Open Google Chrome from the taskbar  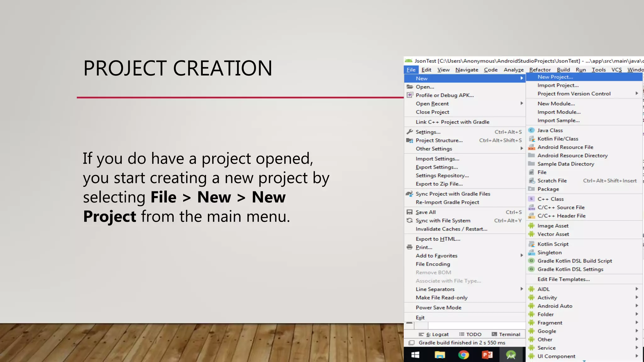click(x=464, y=355)
